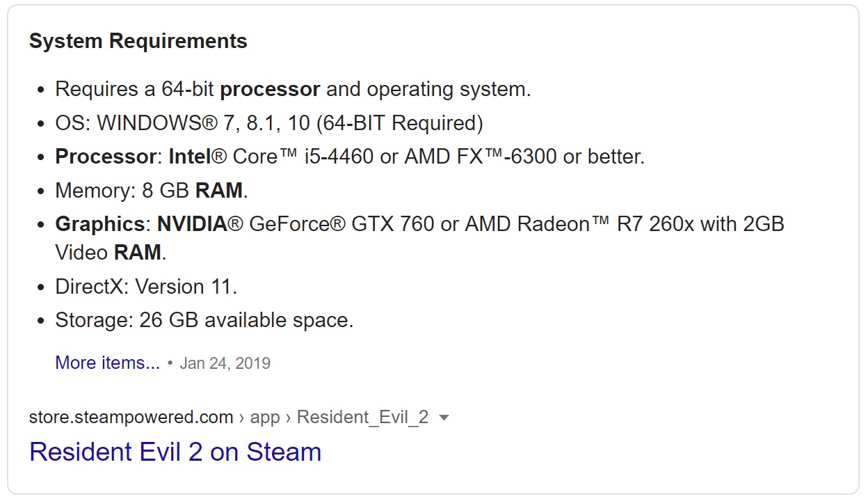Click the bold "NVIDIA" word
868x499 pixels.
tap(192, 224)
